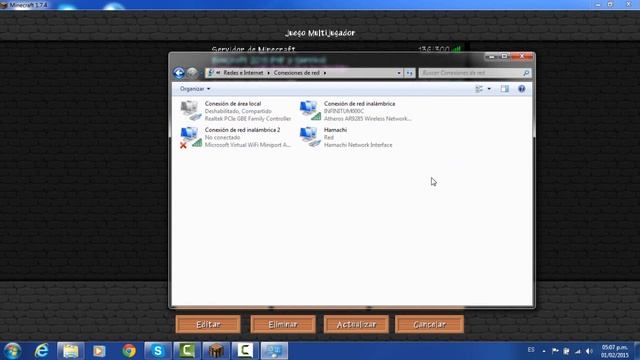The height and width of the screenshot is (360, 640).
Task: Click the Cancelar button in Minecraft
Action: (x=429, y=324)
